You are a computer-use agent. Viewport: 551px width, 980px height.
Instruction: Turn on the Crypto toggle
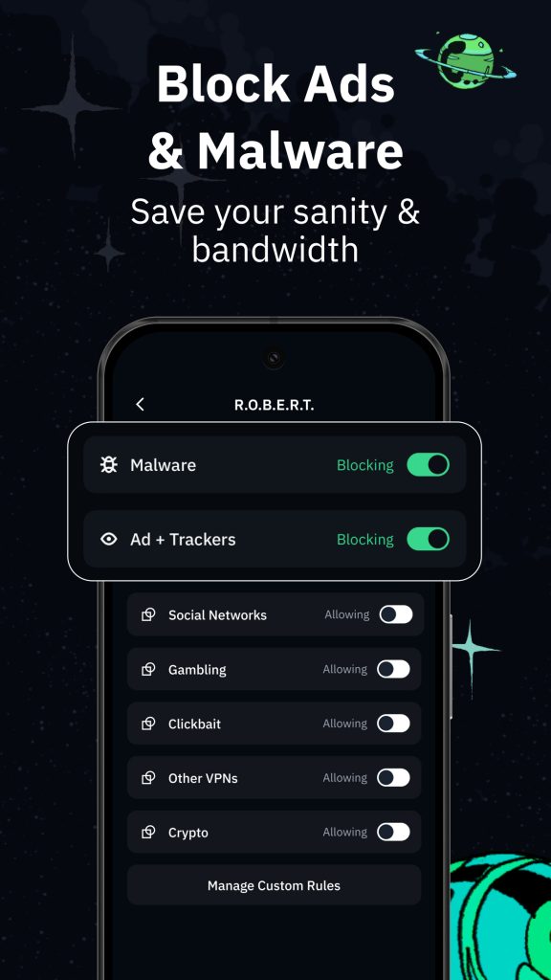pyautogui.click(x=393, y=832)
